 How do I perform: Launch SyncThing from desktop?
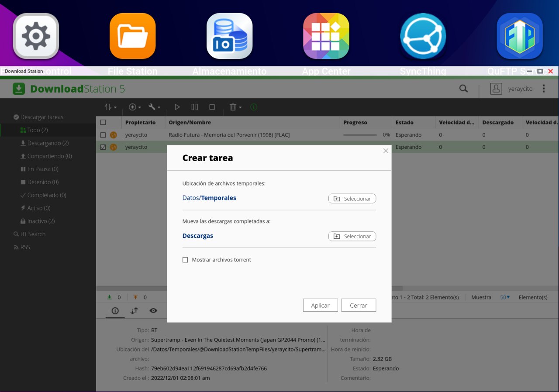(x=423, y=36)
